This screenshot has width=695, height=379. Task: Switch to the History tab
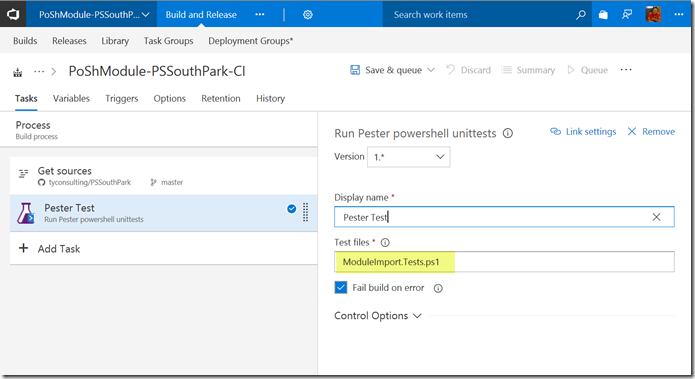click(x=270, y=98)
